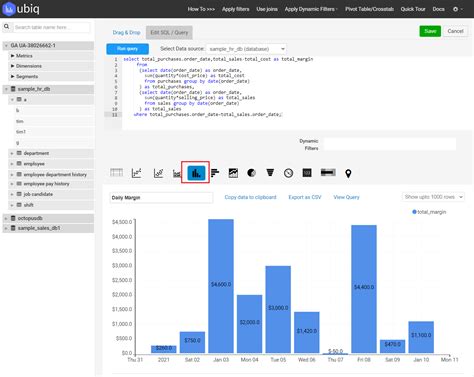Select the line chart icon

(x=137, y=173)
